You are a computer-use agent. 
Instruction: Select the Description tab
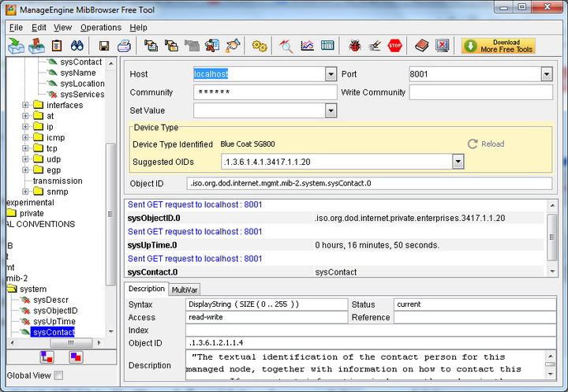point(147,289)
